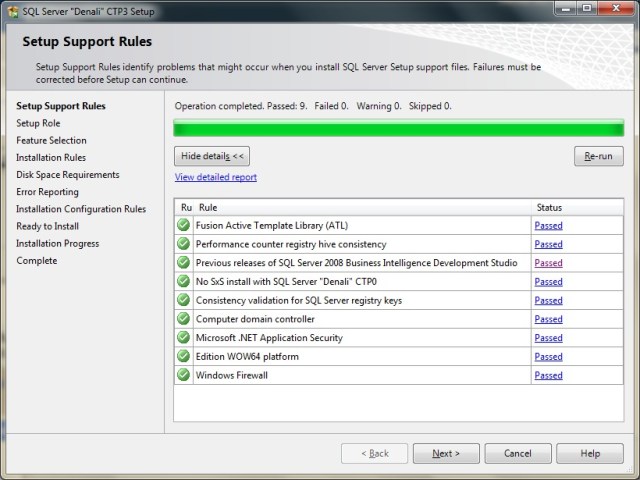The image size is (640, 480).
Task: Collapse results with Hide details button
Action: point(211,156)
